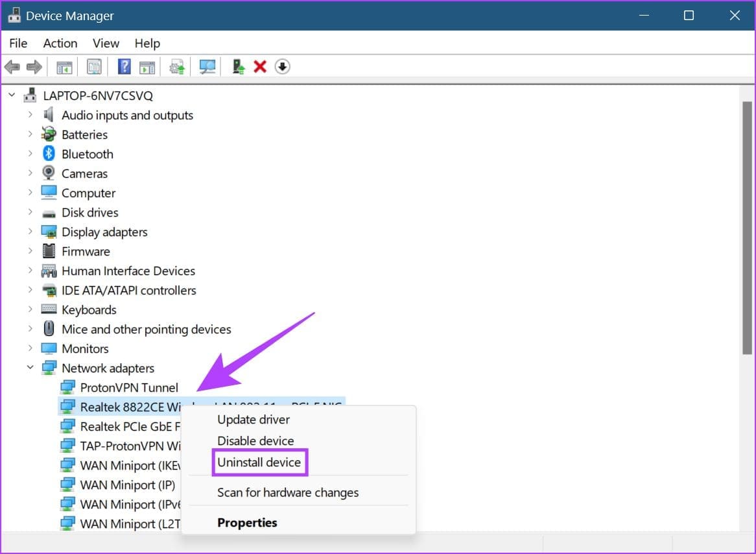This screenshot has width=756, height=554.
Task: Click the vertical scrollbar thumb
Action: coord(747,227)
